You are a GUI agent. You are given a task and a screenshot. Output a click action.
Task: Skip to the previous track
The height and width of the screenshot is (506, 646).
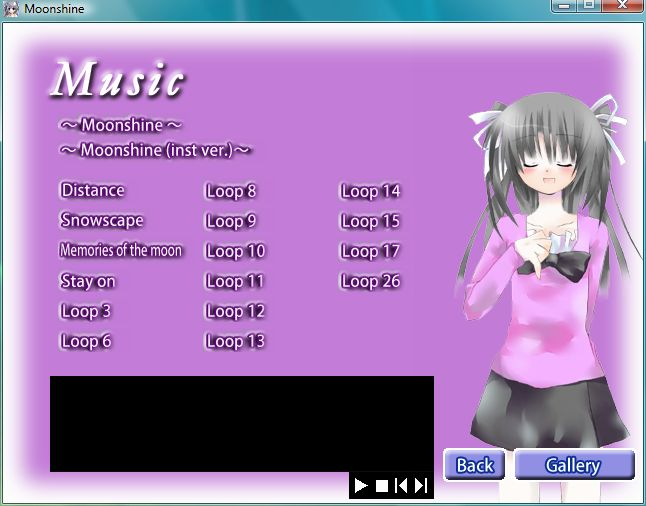(x=401, y=486)
